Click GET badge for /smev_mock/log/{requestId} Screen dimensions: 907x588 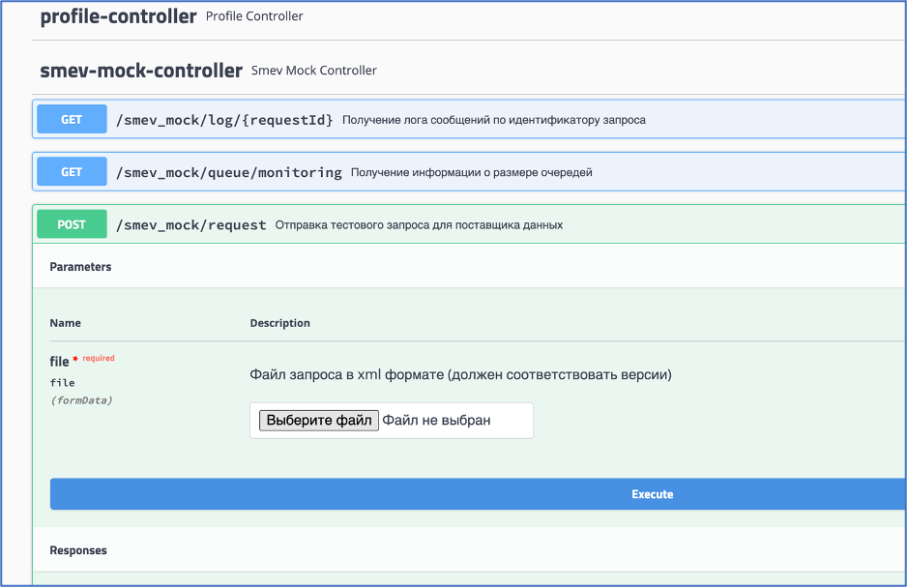(72, 119)
